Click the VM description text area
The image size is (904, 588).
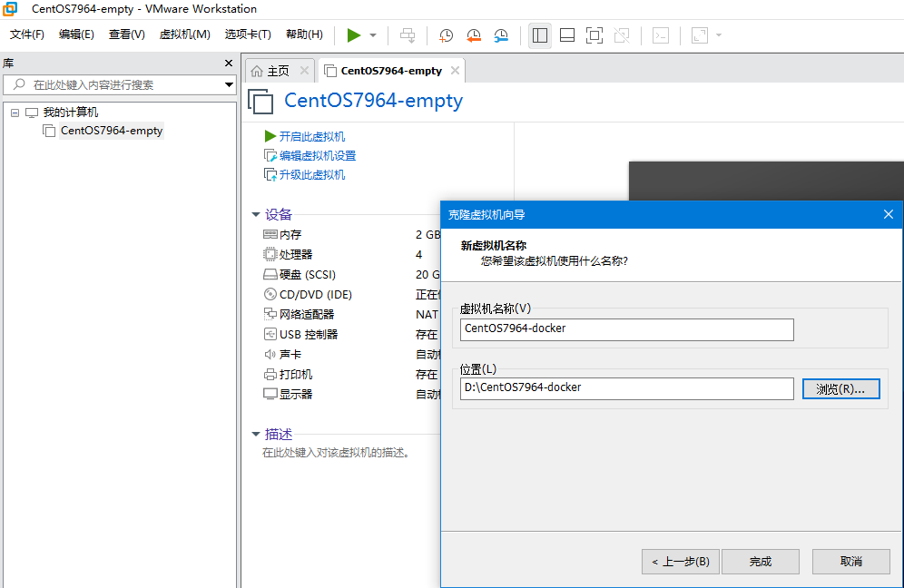coord(336,453)
